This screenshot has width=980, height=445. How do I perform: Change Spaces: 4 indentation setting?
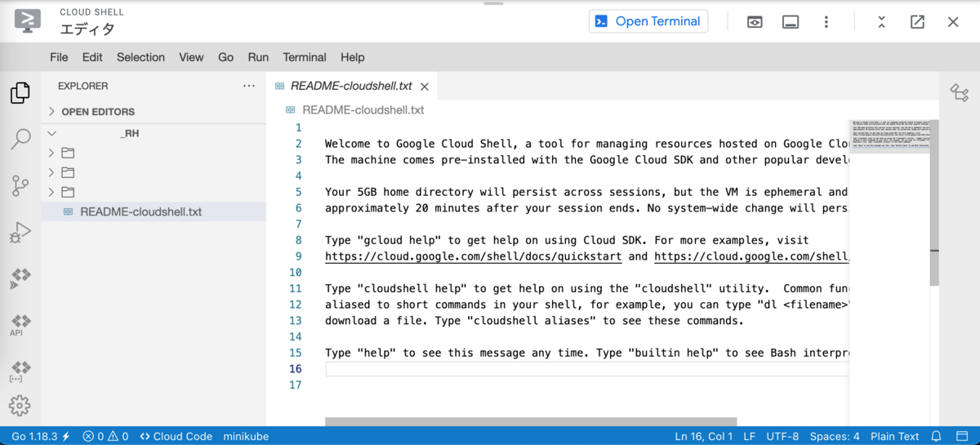(835, 436)
